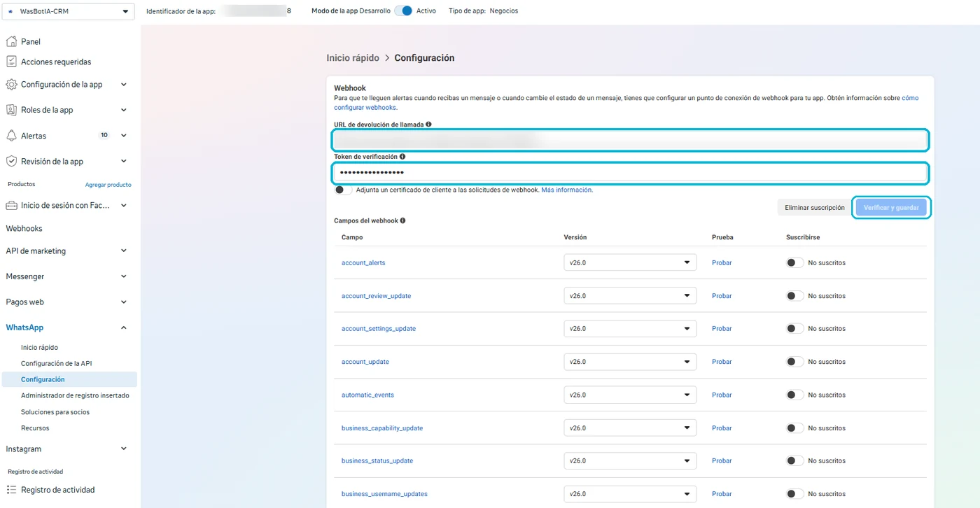Click the Verificar y guardar button

tap(891, 207)
